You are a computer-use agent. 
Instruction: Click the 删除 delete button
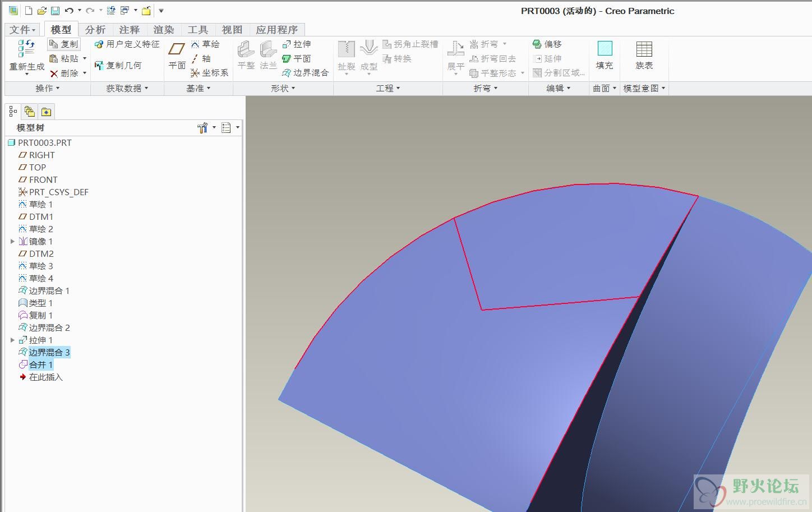pyautogui.click(x=64, y=73)
